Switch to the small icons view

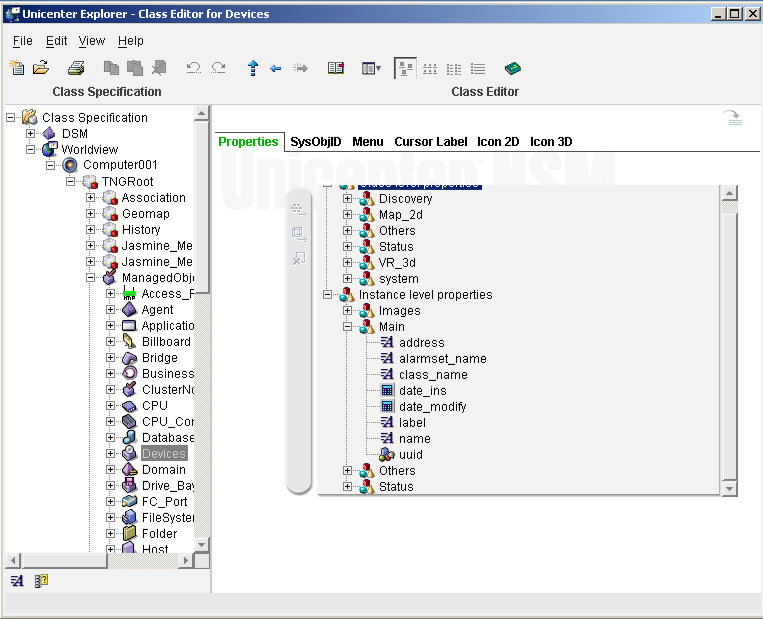point(430,68)
